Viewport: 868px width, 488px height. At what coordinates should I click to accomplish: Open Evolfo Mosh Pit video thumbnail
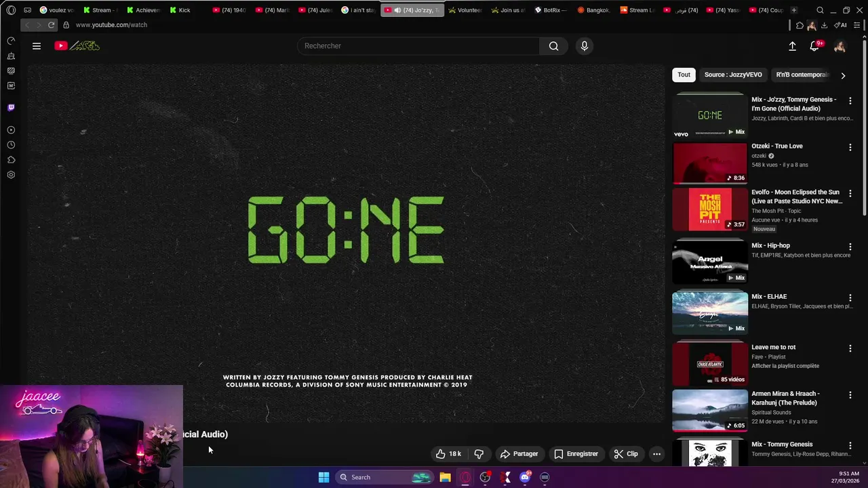[x=710, y=209]
